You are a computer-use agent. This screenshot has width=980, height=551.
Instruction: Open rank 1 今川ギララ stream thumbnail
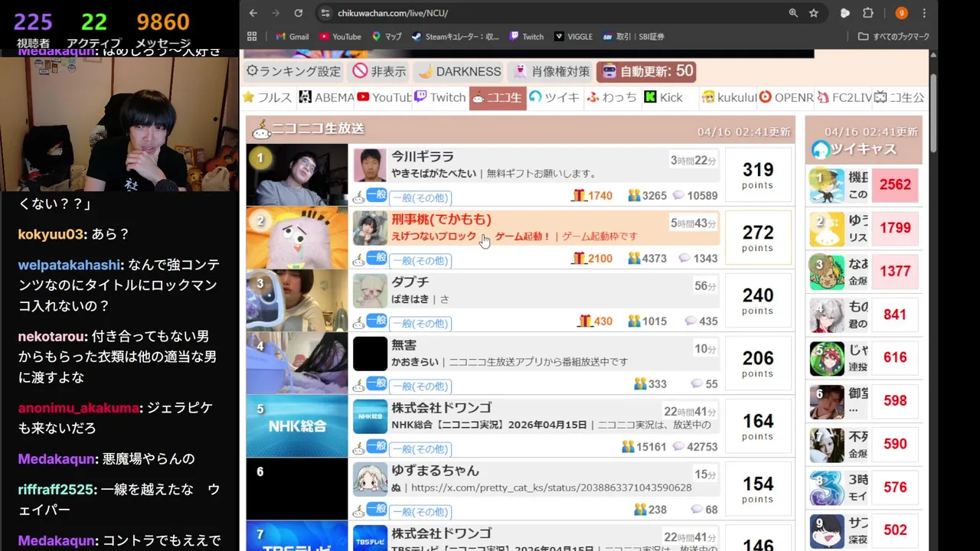297,174
